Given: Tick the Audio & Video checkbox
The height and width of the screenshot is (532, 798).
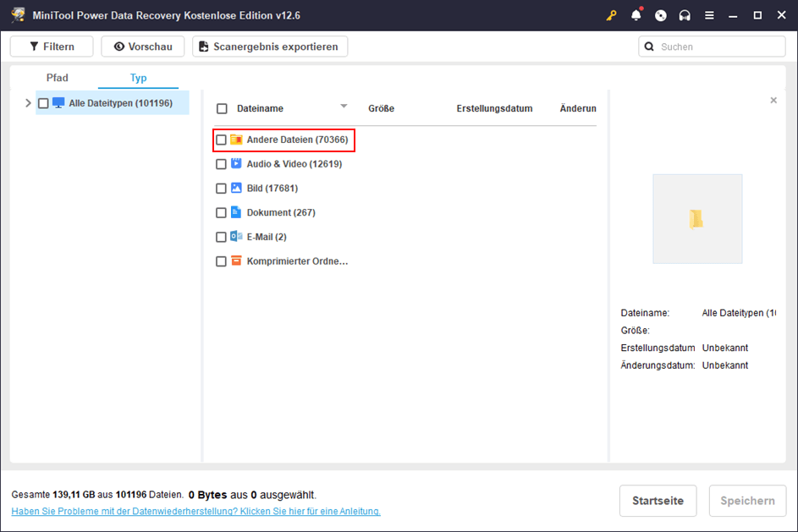Looking at the screenshot, I should pos(221,164).
